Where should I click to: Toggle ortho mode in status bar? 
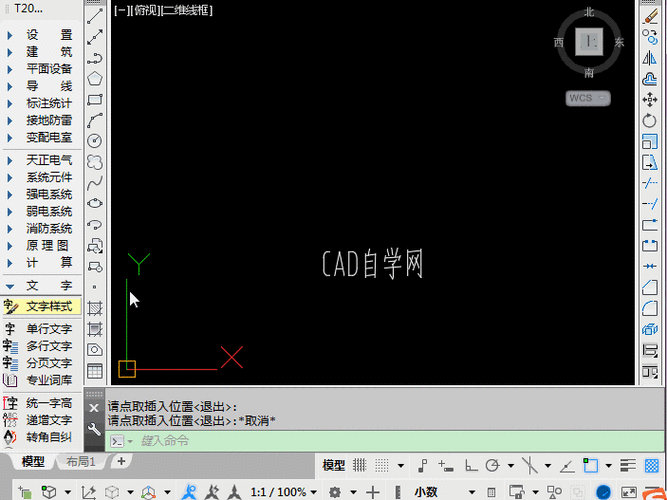pos(471,466)
